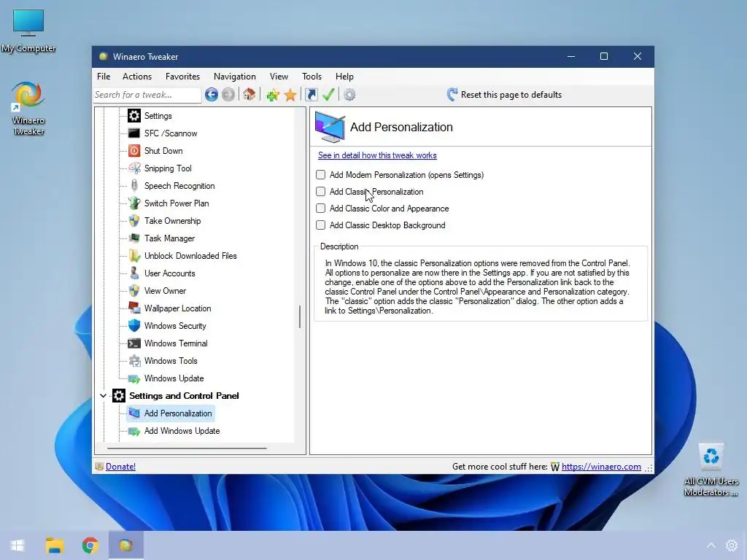Click the Settings tree item icon
This screenshot has height=560, width=747.
click(x=134, y=116)
